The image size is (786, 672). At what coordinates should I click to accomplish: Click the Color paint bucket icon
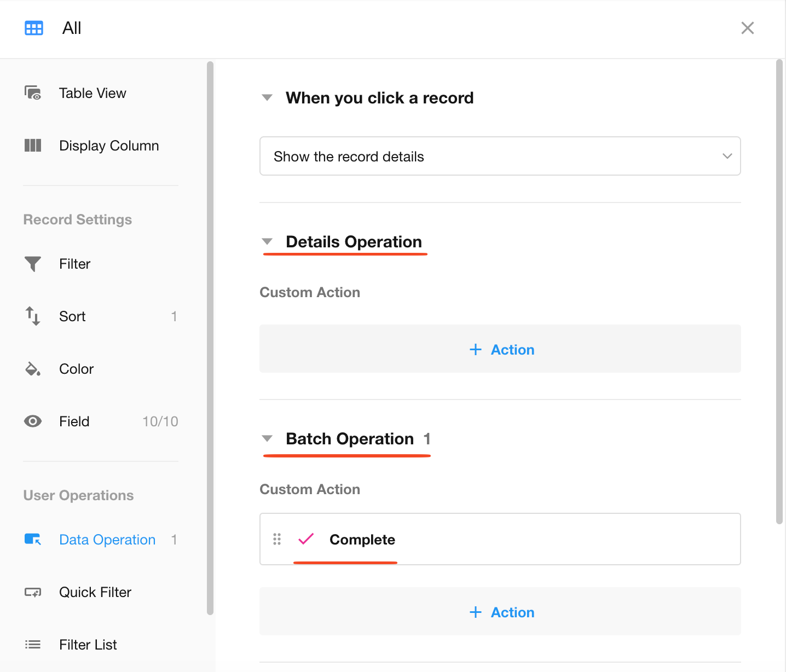tap(33, 369)
